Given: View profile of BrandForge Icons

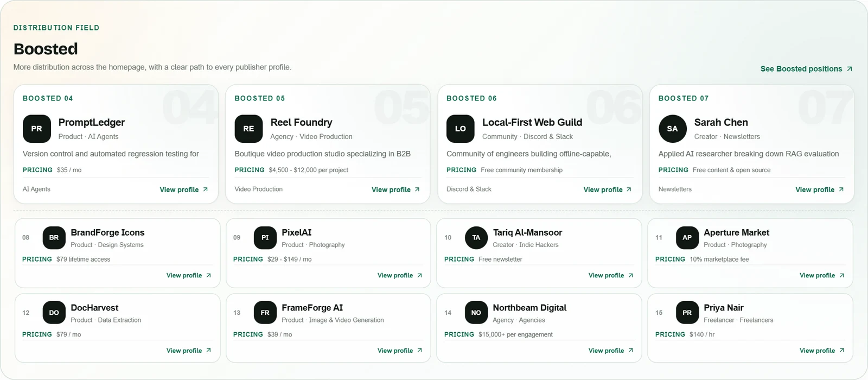Looking at the screenshot, I should 189,275.
